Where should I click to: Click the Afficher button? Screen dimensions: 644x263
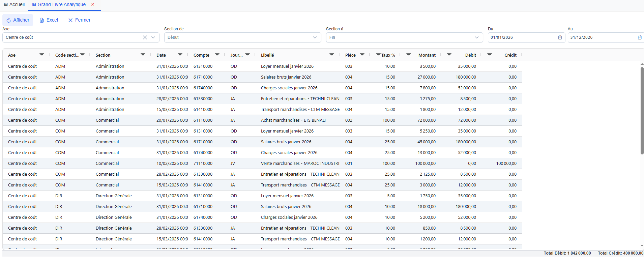(x=18, y=20)
